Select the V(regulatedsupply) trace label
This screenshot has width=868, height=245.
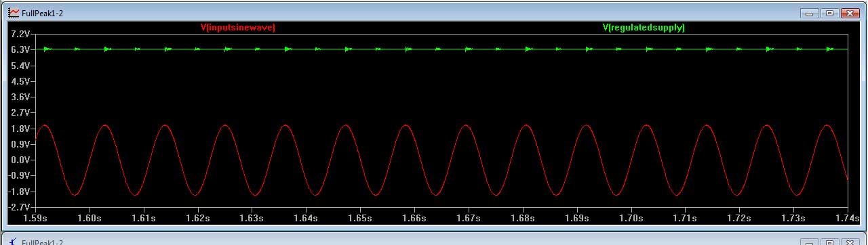pyautogui.click(x=644, y=28)
